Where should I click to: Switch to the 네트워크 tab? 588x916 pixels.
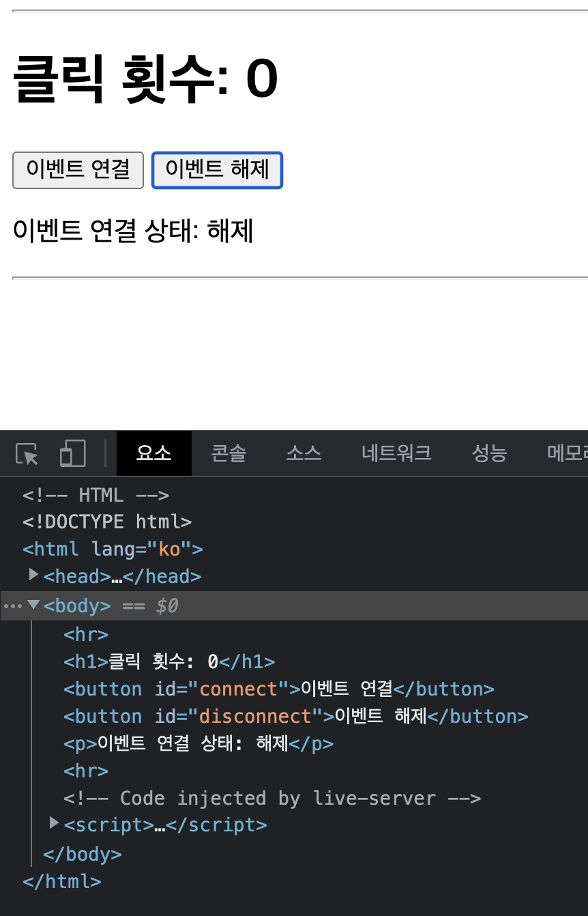[397, 453]
